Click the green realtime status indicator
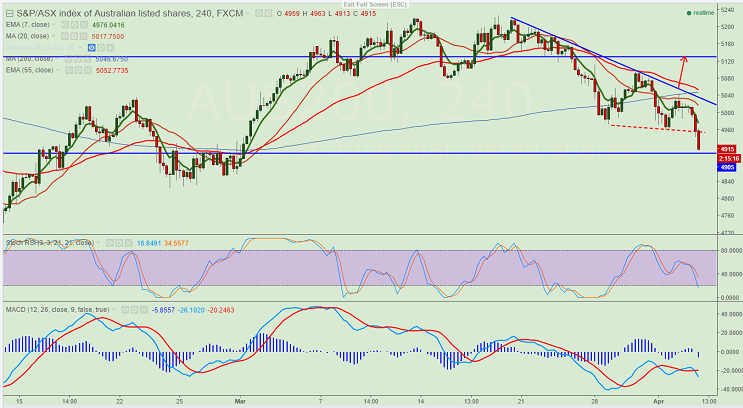The width and height of the screenshot is (743, 408). click(x=700, y=13)
